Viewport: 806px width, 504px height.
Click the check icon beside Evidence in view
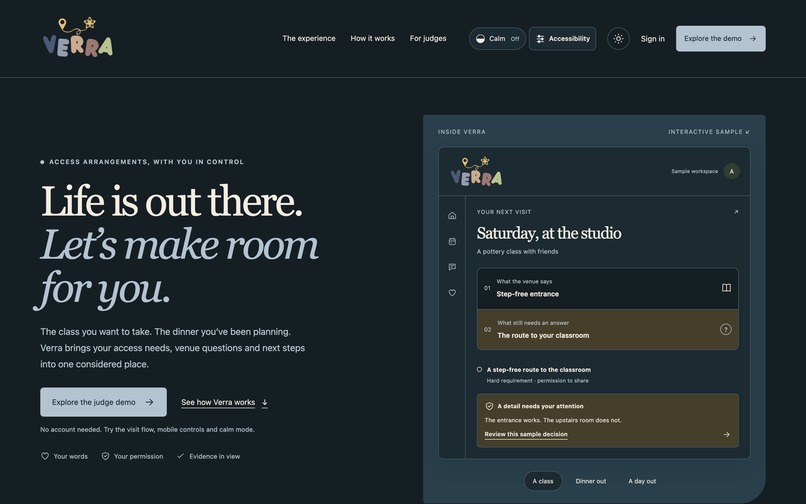pyautogui.click(x=180, y=456)
